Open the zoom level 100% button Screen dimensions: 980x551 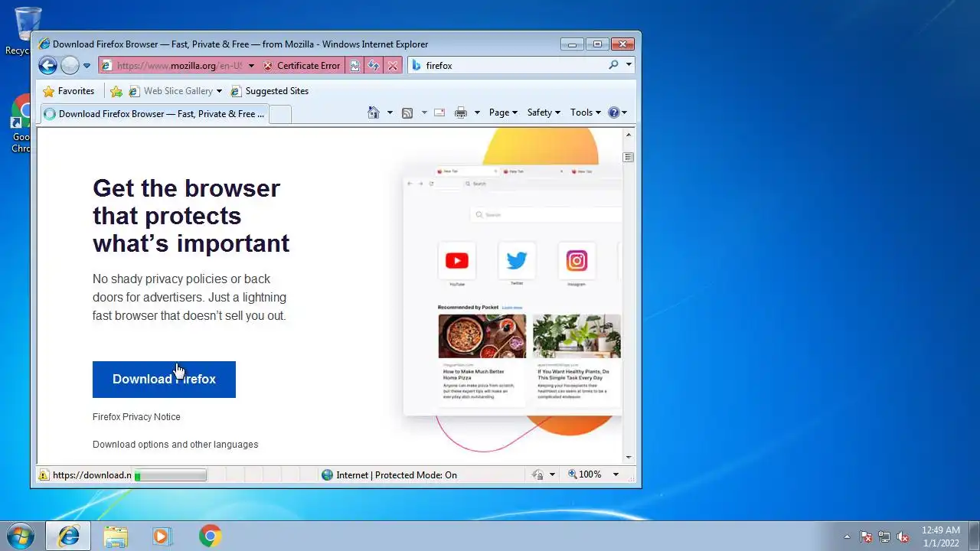point(585,474)
